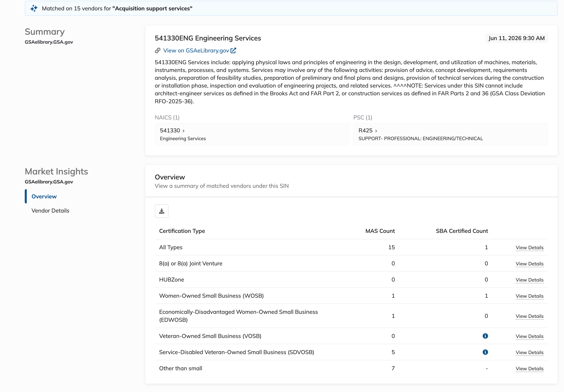View Details for All Types row

coord(529,247)
